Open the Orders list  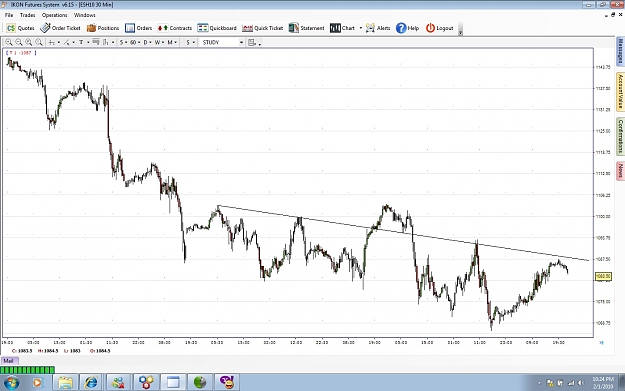point(138,28)
